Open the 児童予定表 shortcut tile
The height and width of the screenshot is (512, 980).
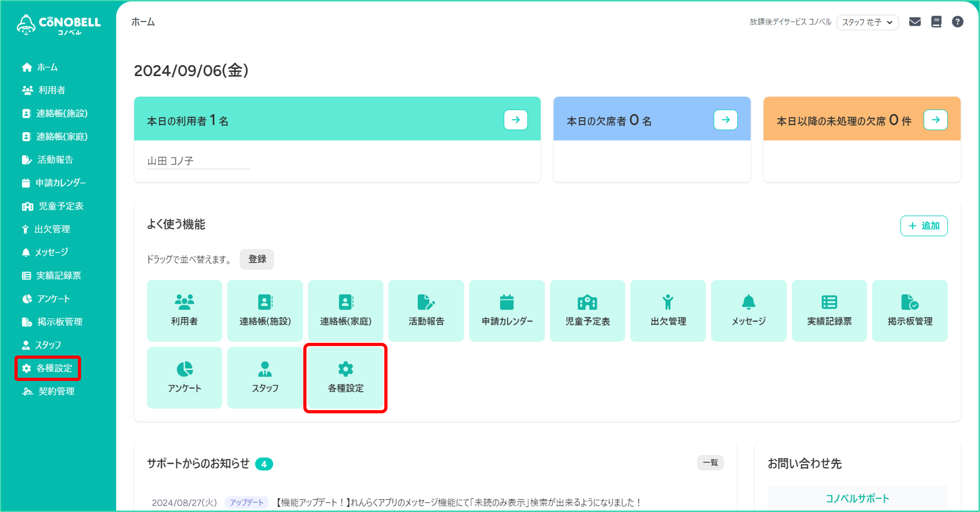click(587, 311)
